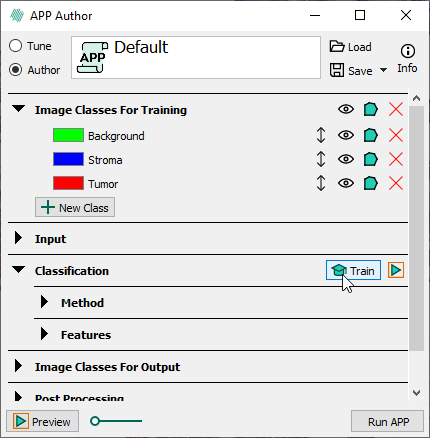The width and height of the screenshot is (430, 438).
Task: Click the Load folder icon
Action: coord(337,46)
